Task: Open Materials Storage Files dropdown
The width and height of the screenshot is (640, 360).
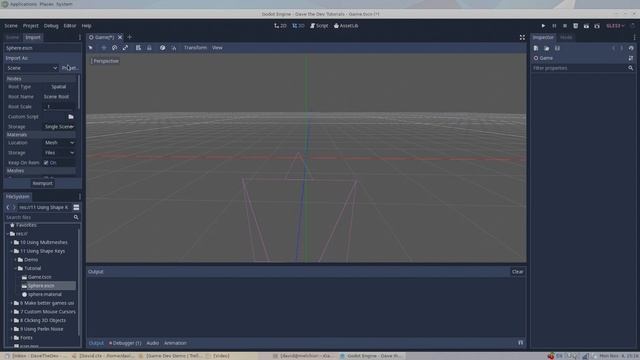Action: point(59,153)
